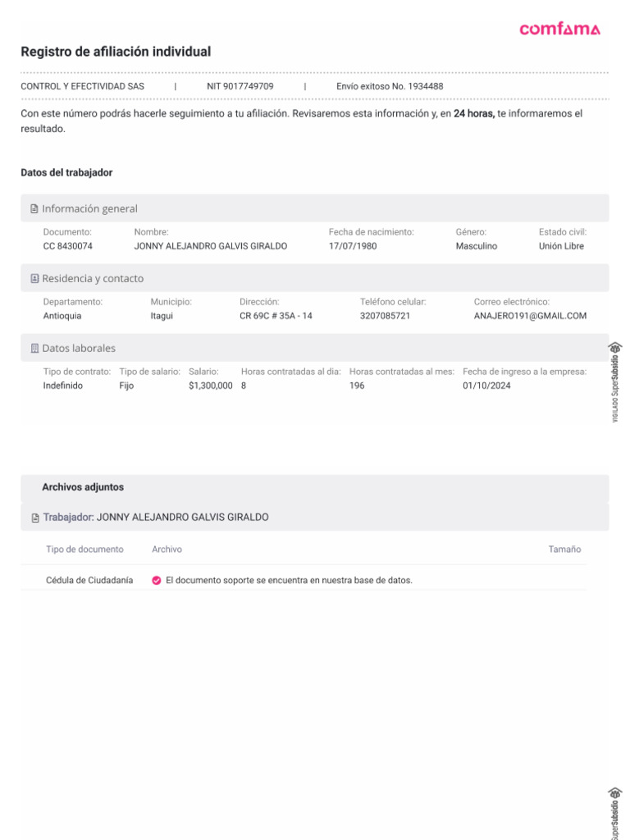Image resolution: width=630 pixels, height=840 pixels.
Task: Click the phone number 3207085721
Action: pyautogui.click(x=385, y=316)
